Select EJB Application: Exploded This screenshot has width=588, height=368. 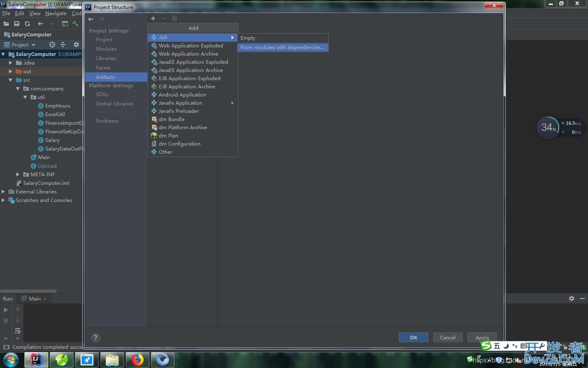[193, 78]
